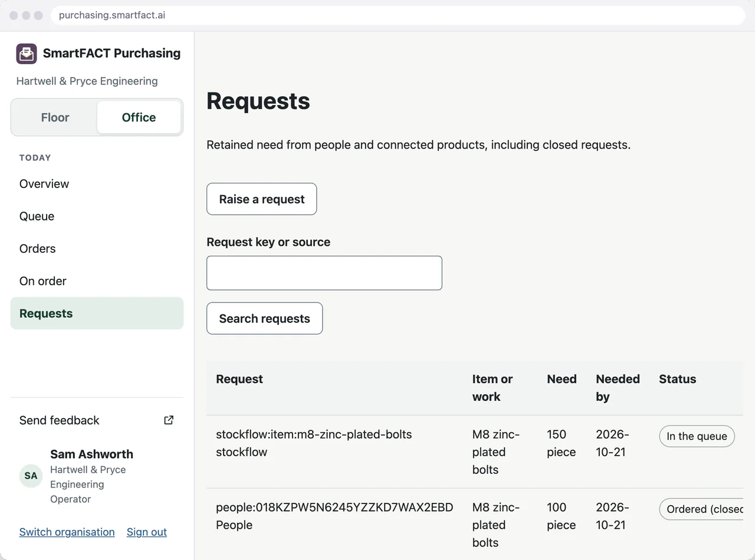Click the SmartFACT Purchasing logo icon
The width and height of the screenshot is (755, 560).
tap(27, 54)
